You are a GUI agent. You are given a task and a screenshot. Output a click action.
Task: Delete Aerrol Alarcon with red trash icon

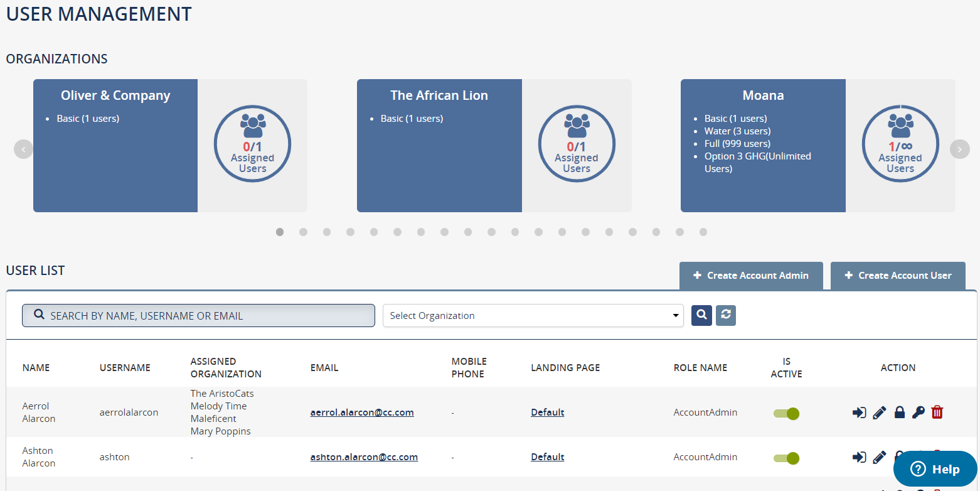pyautogui.click(x=937, y=413)
